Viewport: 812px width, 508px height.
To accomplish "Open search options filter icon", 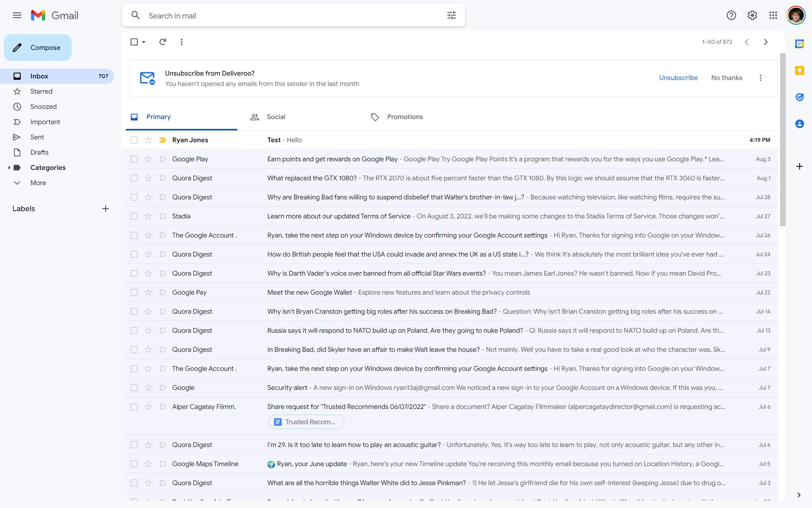I will [x=452, y=16].
